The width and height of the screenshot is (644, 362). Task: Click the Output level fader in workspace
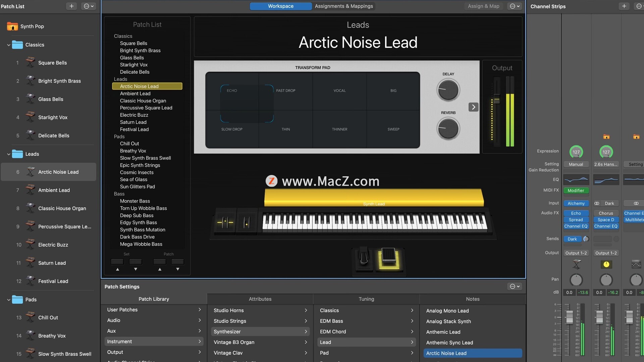496,100
